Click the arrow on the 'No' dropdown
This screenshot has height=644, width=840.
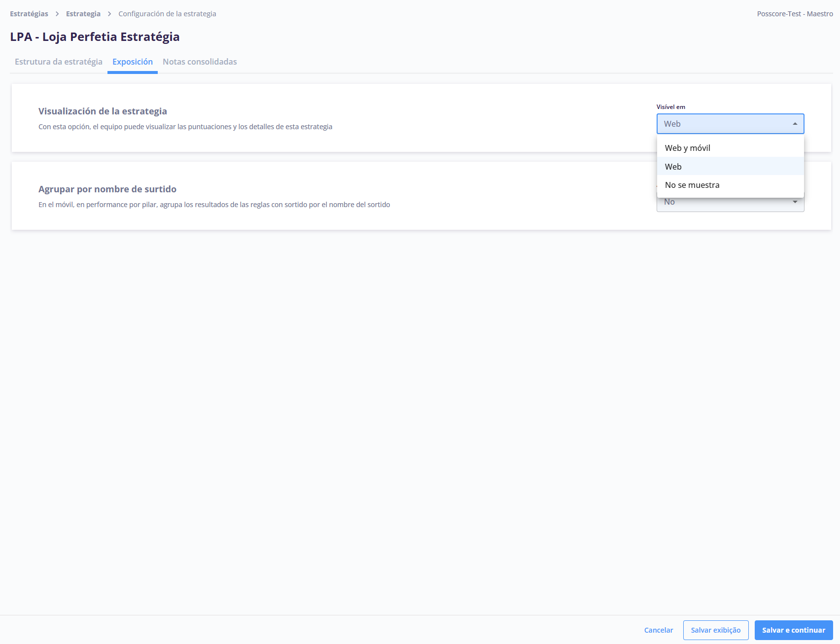pos(795,202)
